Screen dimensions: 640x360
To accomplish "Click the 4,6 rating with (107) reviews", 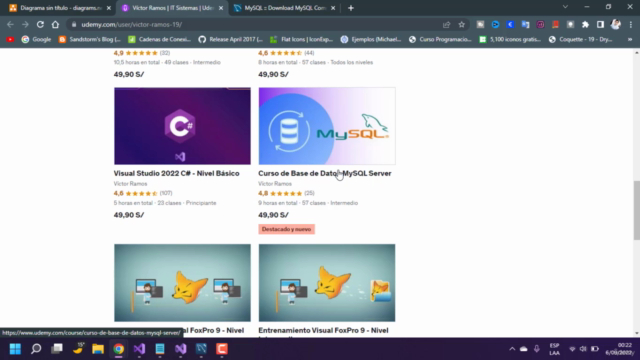I will click(x=143, y=193).
